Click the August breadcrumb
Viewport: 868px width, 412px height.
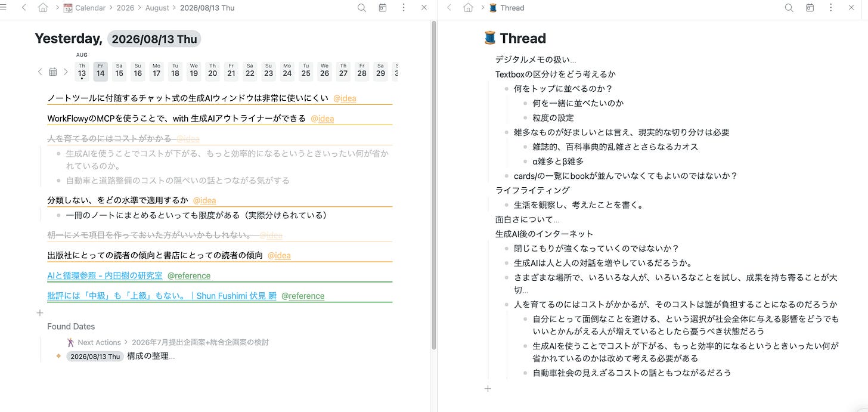click(x=157, y=8)
